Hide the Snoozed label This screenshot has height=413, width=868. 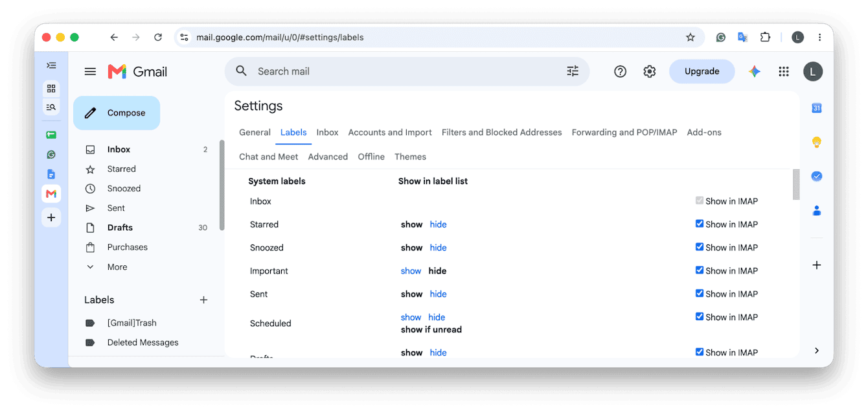pos(439,248)
